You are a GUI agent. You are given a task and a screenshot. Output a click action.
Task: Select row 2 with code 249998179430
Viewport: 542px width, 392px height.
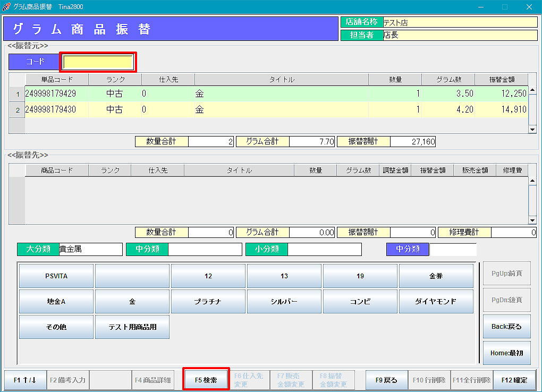pos(51,110)
